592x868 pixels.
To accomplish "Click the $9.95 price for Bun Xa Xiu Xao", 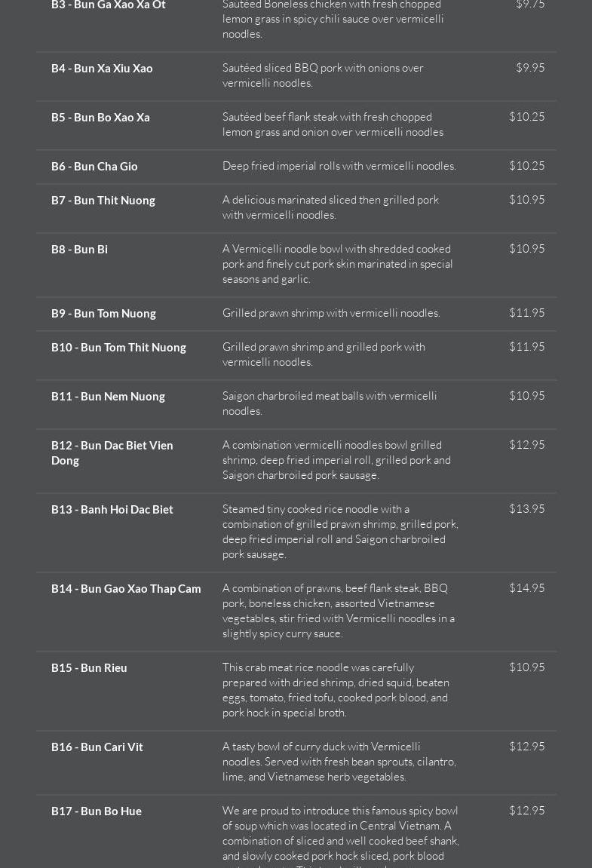I will (x=530, y=68).
